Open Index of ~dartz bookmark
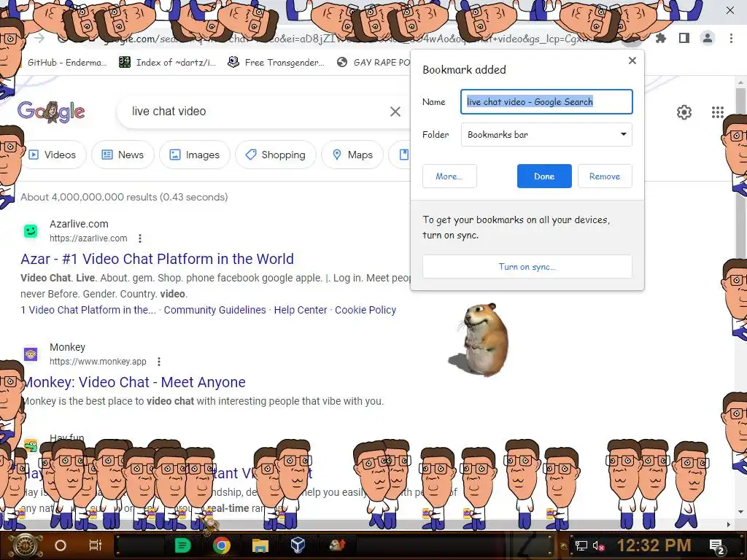The image size is (747, 560). coord(168,63)
